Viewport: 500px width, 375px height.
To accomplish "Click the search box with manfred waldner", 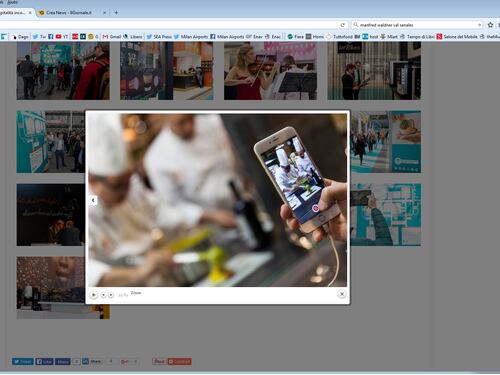I will [x=417, y=25].
